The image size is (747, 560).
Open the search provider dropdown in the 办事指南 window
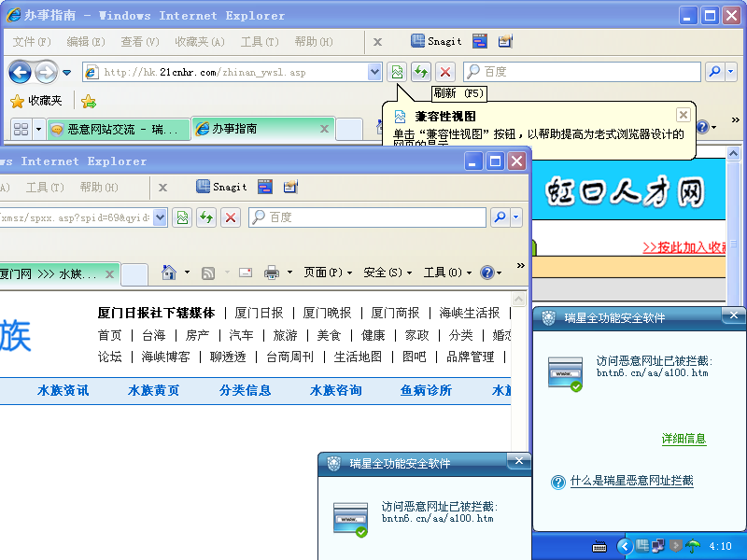coord(731,72)
